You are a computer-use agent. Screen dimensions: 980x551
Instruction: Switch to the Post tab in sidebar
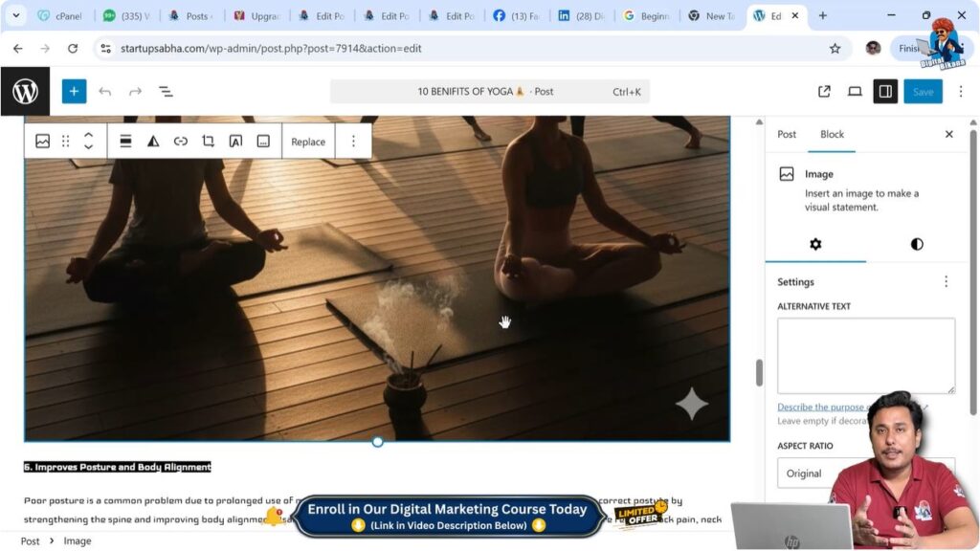[787, 134]
